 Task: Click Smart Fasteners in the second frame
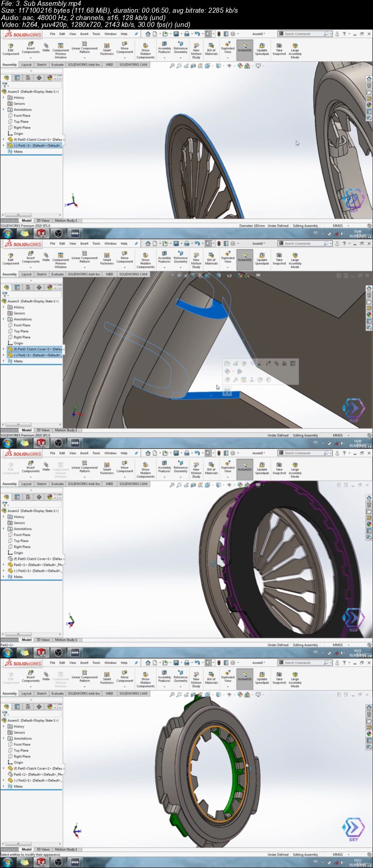pos(107,258)
